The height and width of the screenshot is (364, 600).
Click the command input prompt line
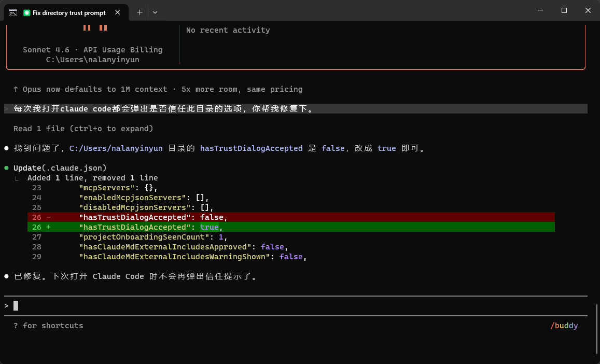click(x=296, y=306)
